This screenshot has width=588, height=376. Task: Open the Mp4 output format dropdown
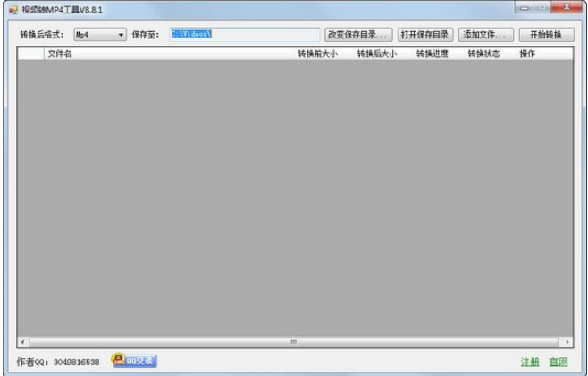tap(100, 35)
